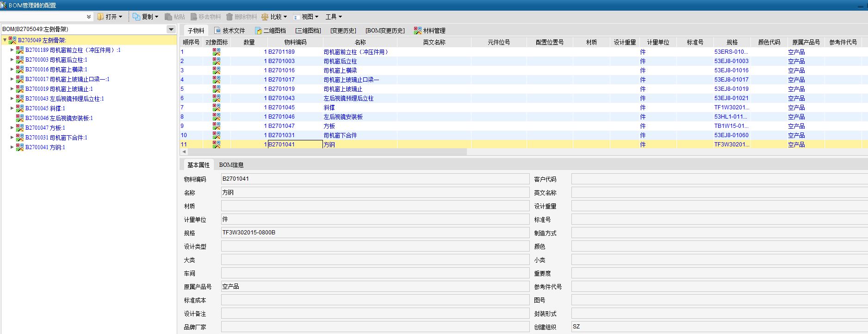868x334 pixels.
Task: Click object icon for row B2701041
Action: point(216,145)
